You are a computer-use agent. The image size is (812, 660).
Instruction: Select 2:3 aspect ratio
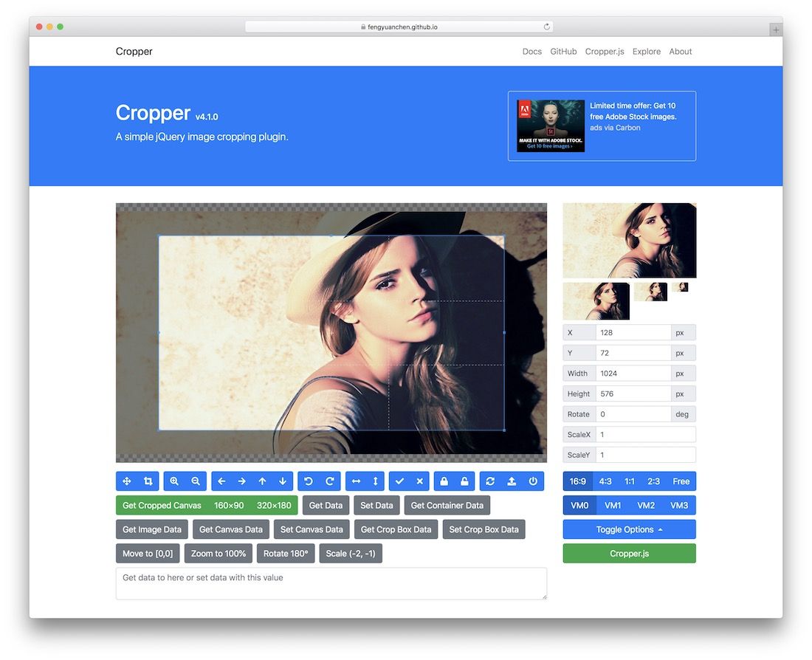click(x=653, y=481)
